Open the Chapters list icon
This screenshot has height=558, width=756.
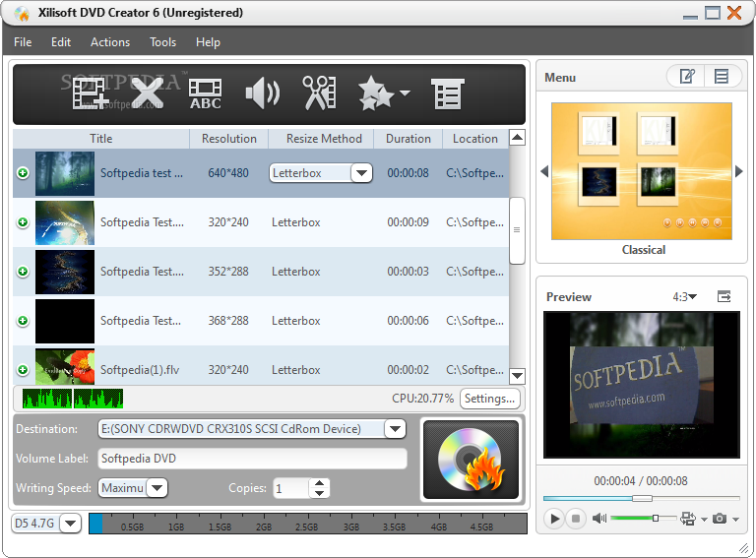pyautogui.click(x=448, y=93)
